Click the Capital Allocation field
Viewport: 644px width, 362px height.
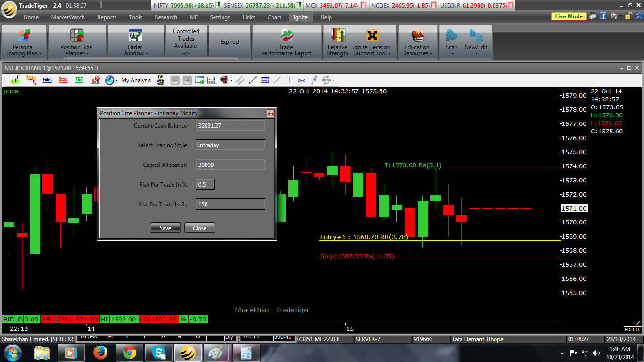point(231,165)
